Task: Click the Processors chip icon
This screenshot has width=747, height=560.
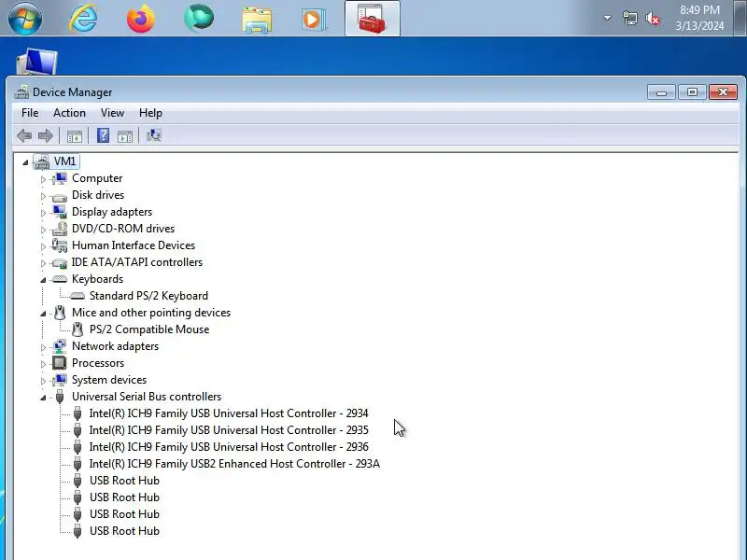Action: pyautogui.click(x=60, y=363)
